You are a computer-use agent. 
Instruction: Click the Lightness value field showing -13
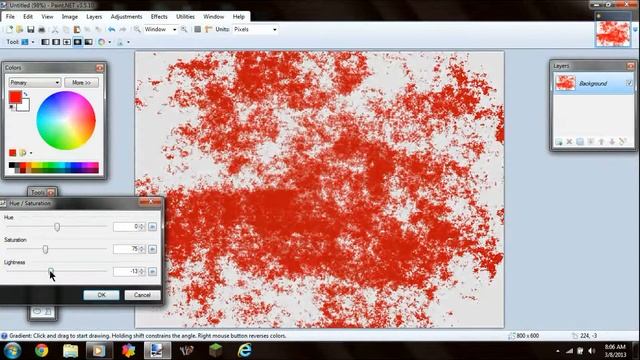tap(129, 271)
